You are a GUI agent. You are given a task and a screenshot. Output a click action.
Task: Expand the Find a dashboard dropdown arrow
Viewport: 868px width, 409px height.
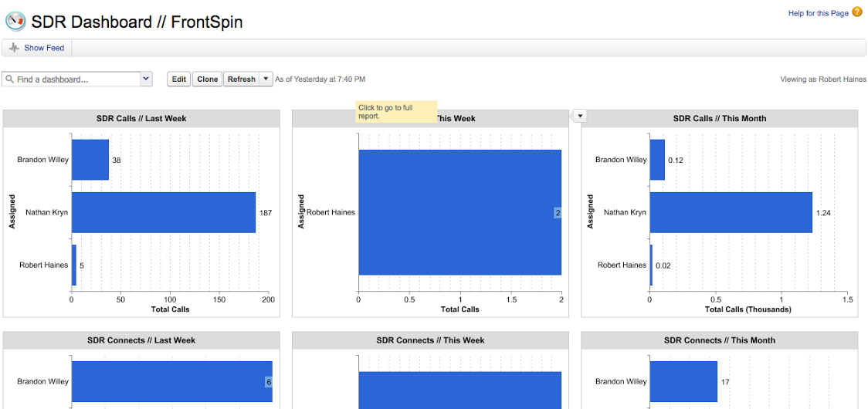pos(146,79)
